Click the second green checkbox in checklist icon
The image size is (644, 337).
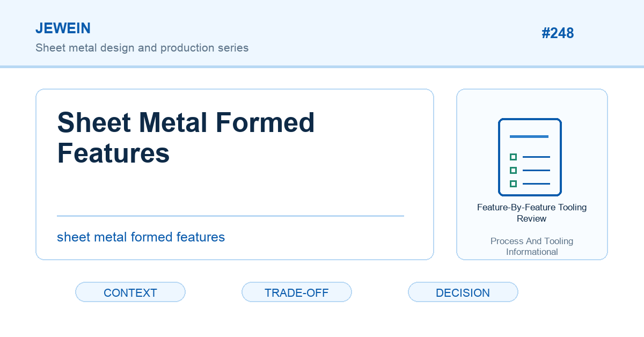(x=513, y=170)
